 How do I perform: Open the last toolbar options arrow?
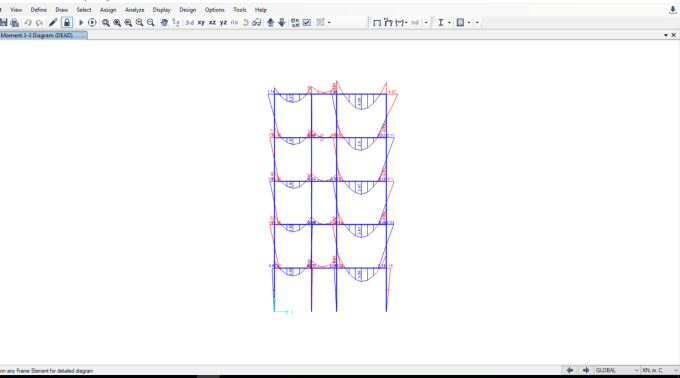[477, 23]
